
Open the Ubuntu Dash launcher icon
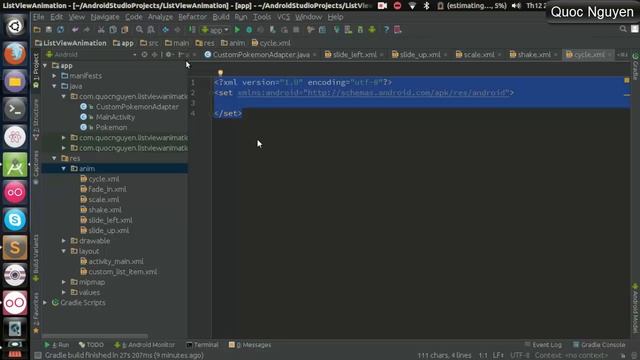pyautogui.click(x=15, y=26)
